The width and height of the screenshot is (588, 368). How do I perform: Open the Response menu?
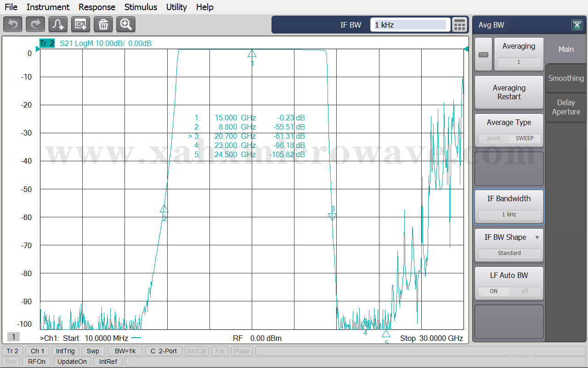point(97,7)
